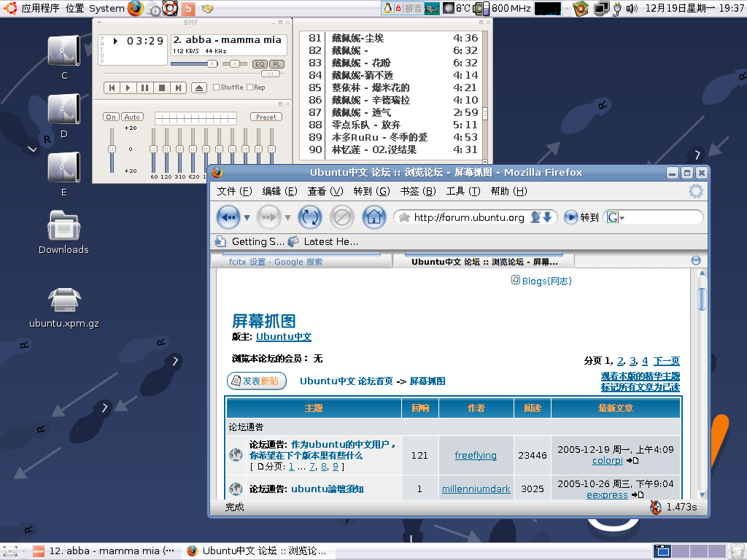Image resolution: width=747 pixels, height=560 pixels.
Task: Open the 书签 (B) menu in Firefox
Action: [418, 192]
